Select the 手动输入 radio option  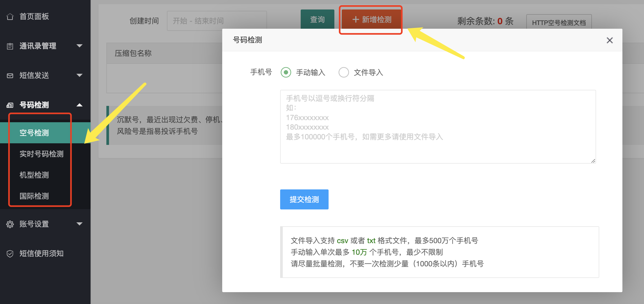[286, 72]
